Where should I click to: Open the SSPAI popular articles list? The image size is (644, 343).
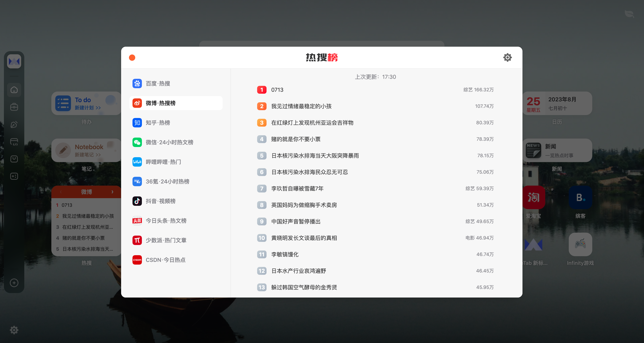click(x=166, y=240)
